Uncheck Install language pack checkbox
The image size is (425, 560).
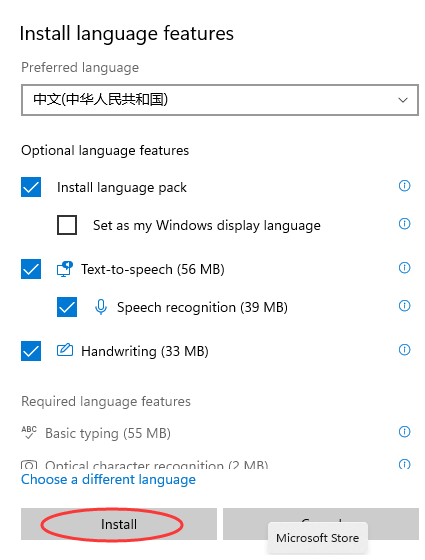coord(31,187)
